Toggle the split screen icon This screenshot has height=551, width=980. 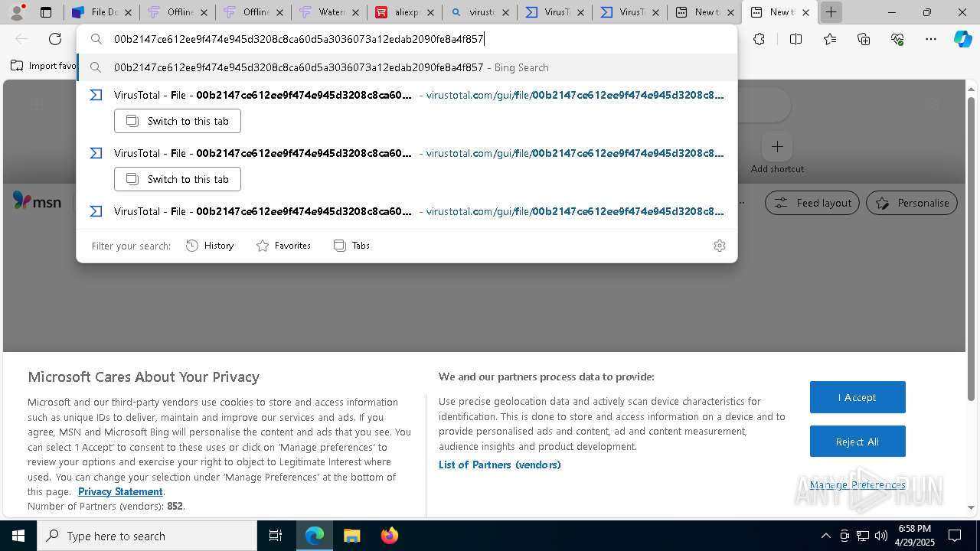tap(795, 39)
